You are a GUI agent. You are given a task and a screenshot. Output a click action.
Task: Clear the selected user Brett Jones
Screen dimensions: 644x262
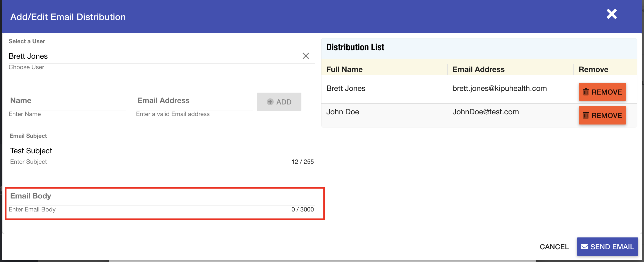pyautogui.click(x=306, y=56)
